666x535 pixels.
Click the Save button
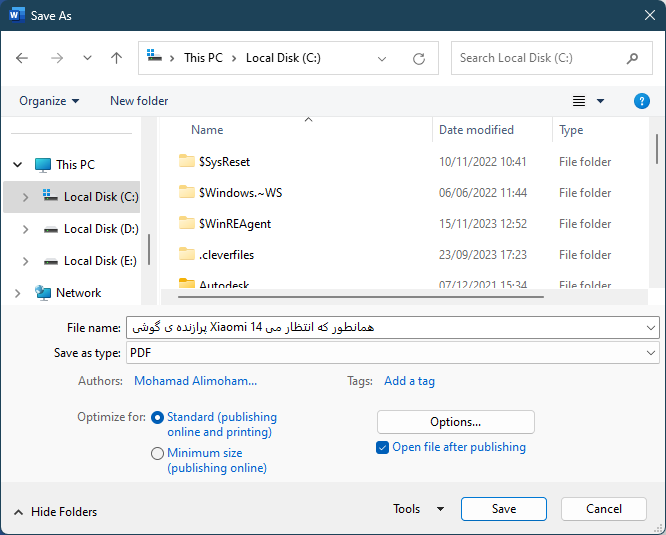[x=504, y=509]
